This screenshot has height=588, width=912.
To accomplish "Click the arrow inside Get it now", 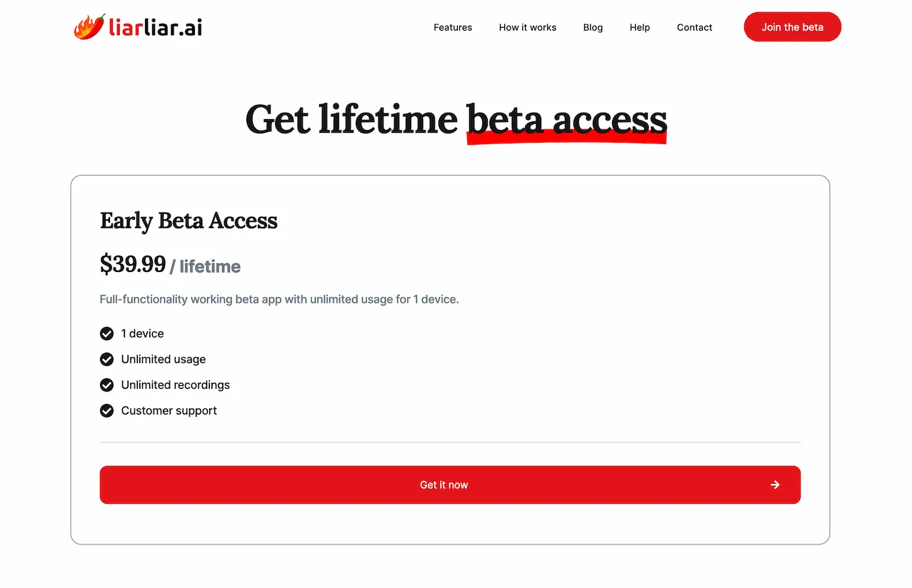I will point(775,485).
